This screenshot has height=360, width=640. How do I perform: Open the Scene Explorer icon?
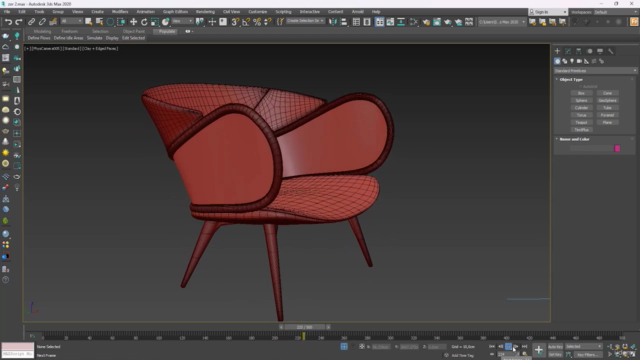pos(356,22)
